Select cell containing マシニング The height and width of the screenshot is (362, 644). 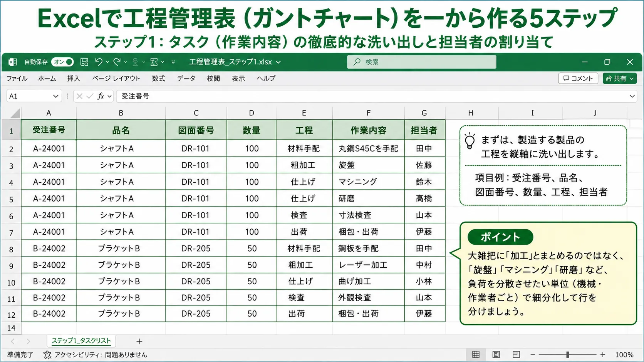369,182
